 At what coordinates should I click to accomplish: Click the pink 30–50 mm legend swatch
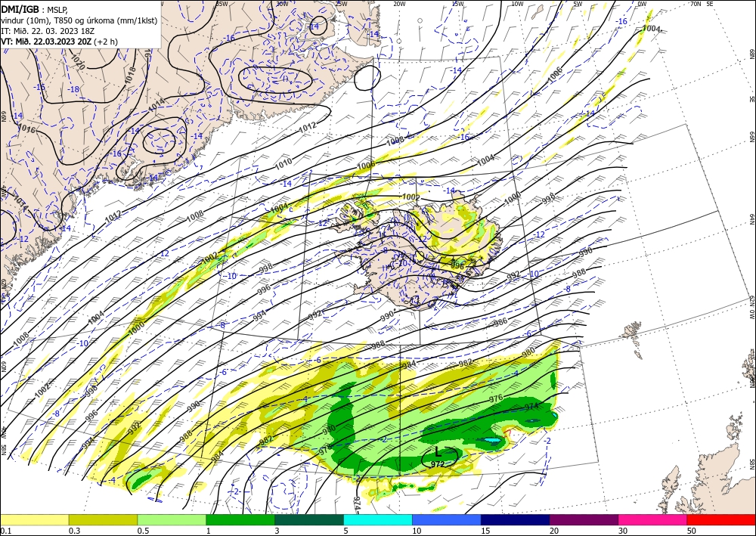tap(653, 519)
